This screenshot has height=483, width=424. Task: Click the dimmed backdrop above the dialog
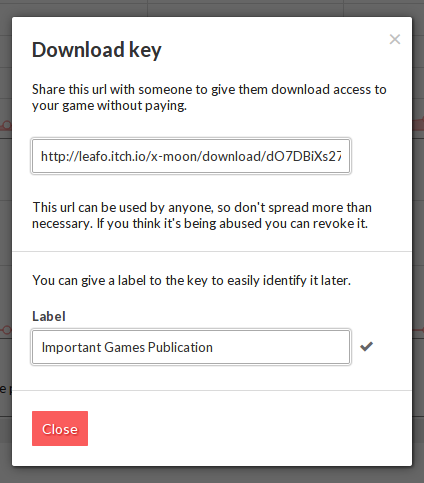point(212,8)
